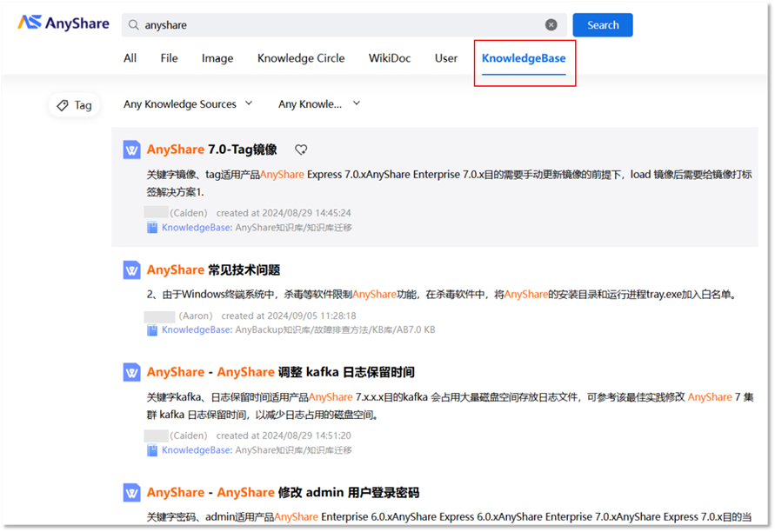775x532 pixels.
Task: Click the (Aaron) author name
Action: [196, 316]
